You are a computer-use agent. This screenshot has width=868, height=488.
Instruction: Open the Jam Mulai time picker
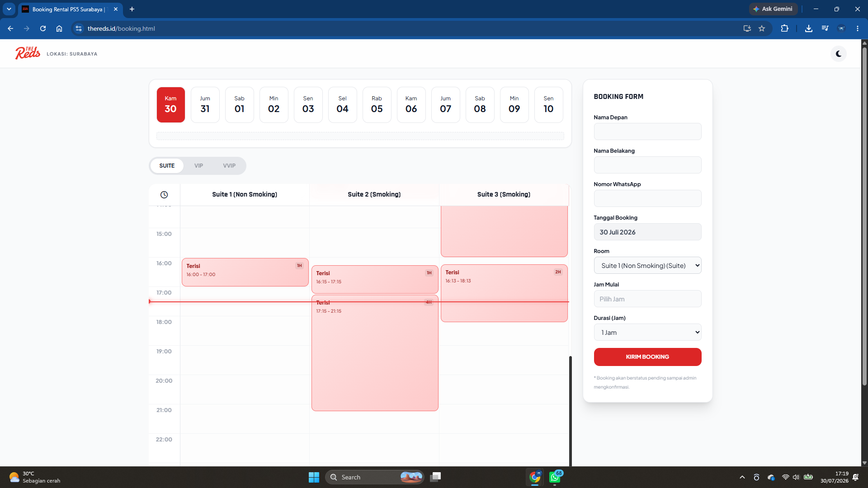(647, 299)
